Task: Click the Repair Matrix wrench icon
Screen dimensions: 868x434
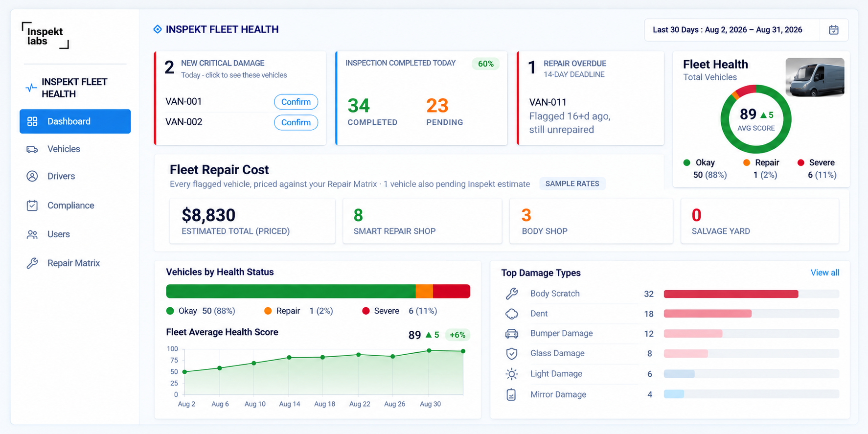Action: coord(32,263)
